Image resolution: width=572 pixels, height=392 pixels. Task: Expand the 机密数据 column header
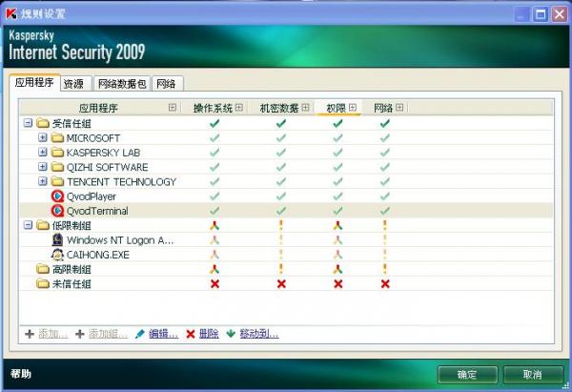[x=305, y=108]
